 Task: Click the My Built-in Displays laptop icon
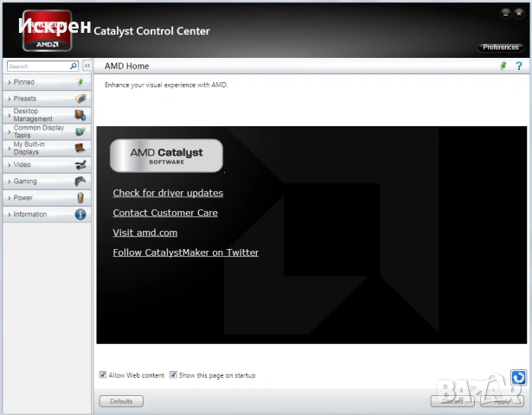[x=80, y=148]
